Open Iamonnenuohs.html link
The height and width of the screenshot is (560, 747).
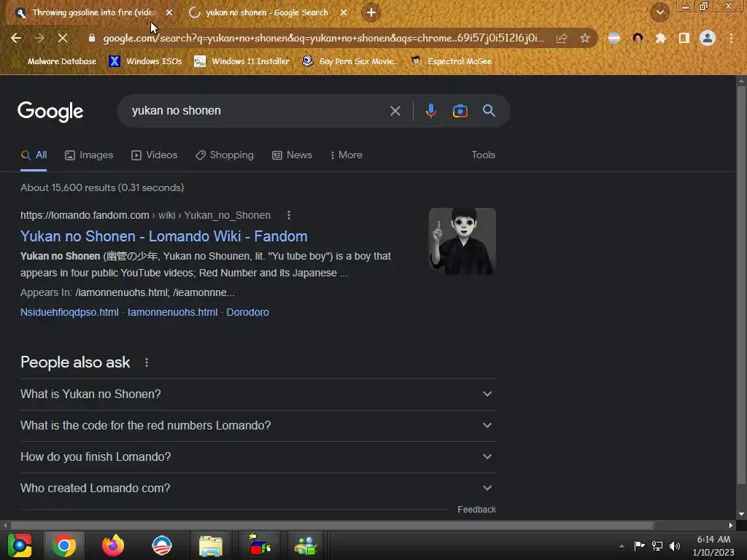click(x=172, y=312)
